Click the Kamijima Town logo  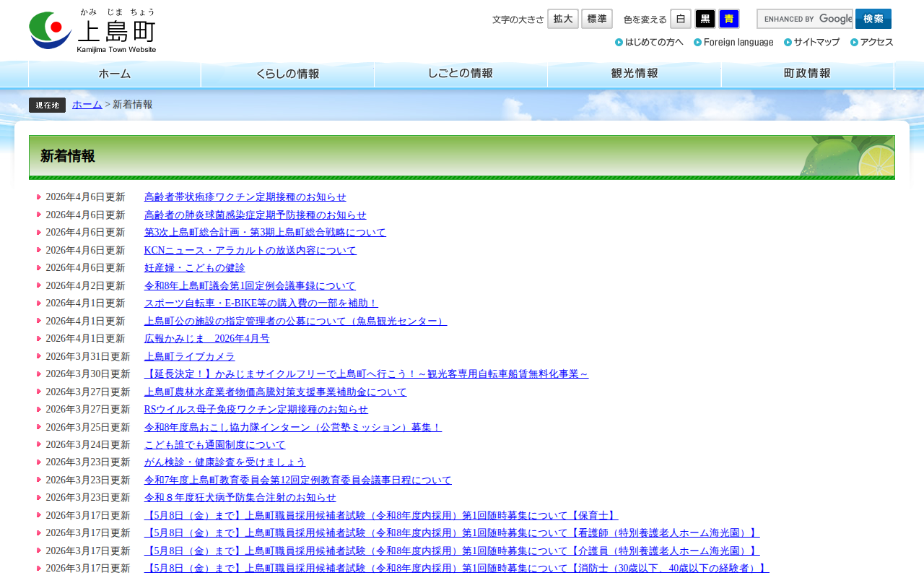93,30
